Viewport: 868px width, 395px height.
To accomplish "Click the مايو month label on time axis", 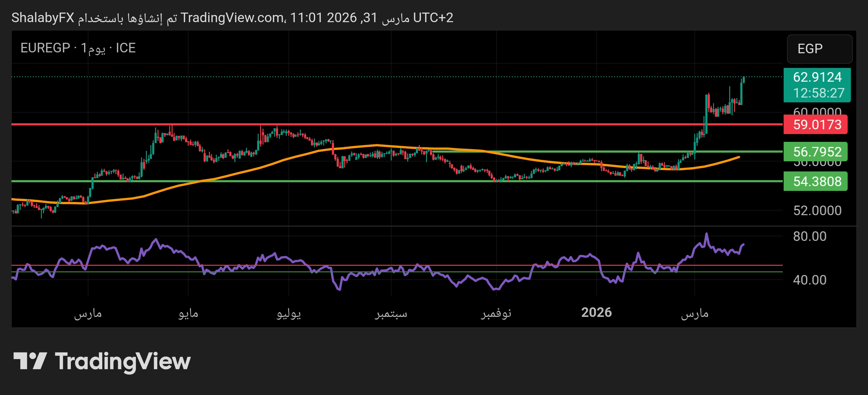I will [188, 313].
